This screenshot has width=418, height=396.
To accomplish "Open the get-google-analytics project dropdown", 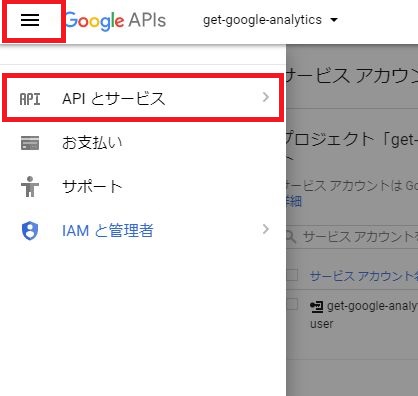I will pyautogui.click(x=270, y=20).
